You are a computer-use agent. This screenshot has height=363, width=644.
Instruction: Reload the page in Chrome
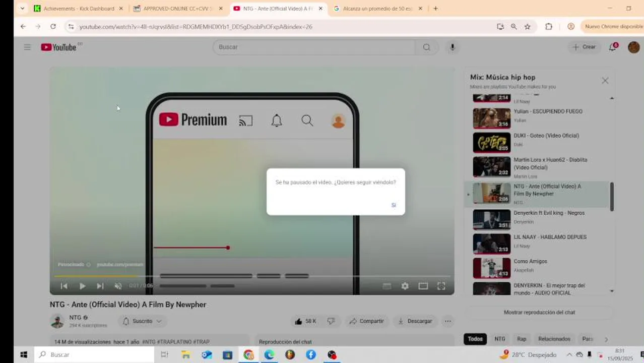(53, 26)
